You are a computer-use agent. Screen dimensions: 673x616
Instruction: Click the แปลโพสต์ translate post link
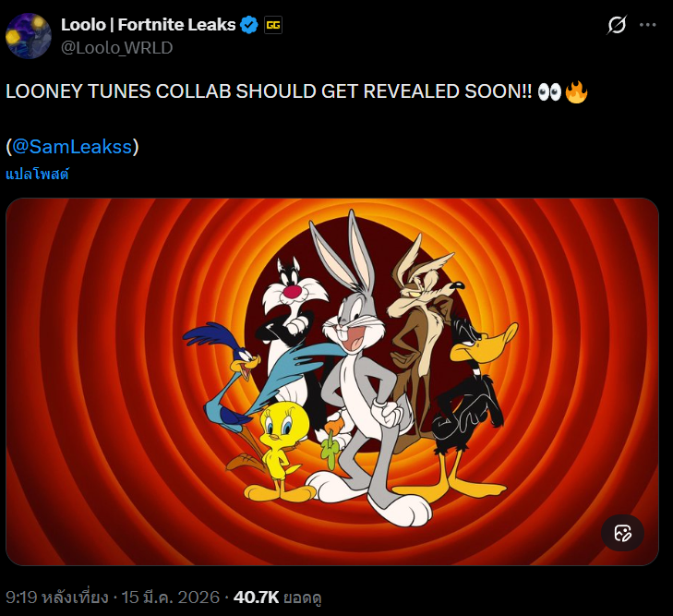coord(38,173)
